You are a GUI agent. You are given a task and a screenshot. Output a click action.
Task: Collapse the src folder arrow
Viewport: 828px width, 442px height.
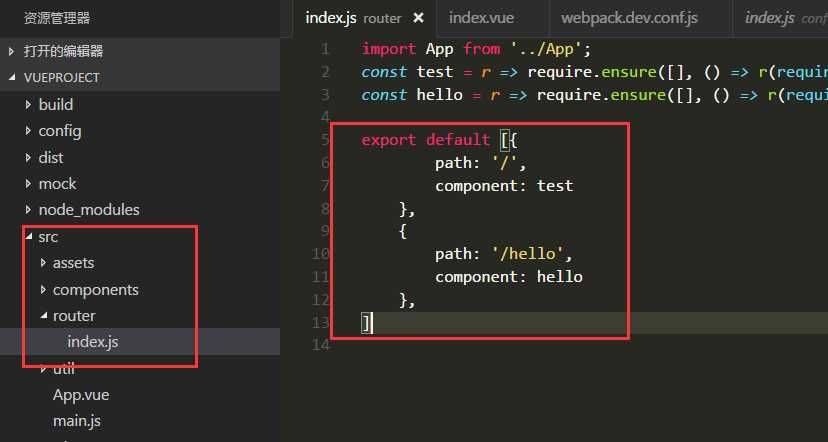[x=29, y=237]
